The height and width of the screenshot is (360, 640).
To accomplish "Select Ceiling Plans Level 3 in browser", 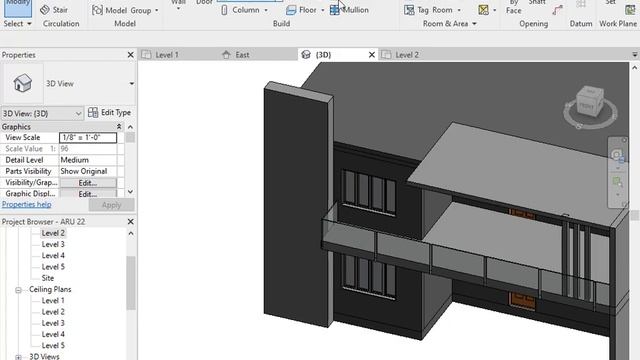I will click(x=53, y=323).
